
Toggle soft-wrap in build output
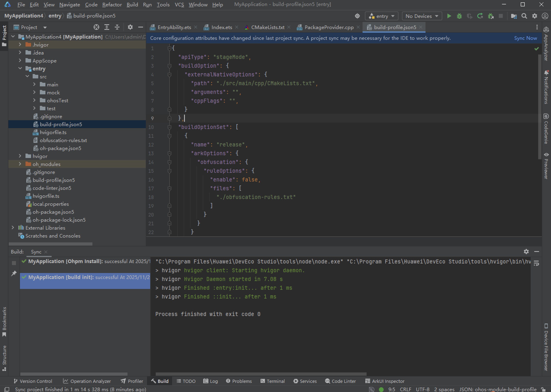coord(536,263)
